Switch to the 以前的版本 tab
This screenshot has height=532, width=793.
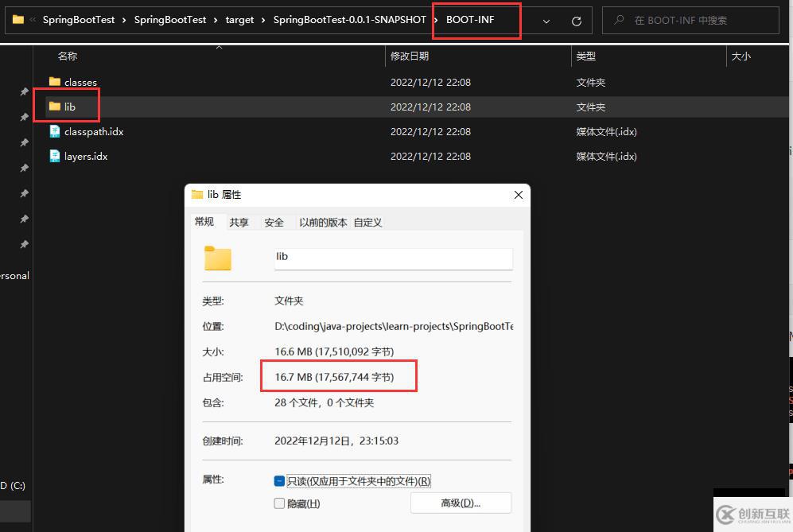323,223
